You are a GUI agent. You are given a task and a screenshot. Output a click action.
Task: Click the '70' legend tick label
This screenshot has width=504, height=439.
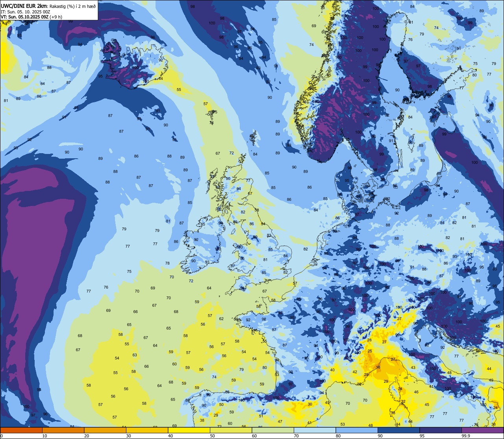[x=296, y=436]
